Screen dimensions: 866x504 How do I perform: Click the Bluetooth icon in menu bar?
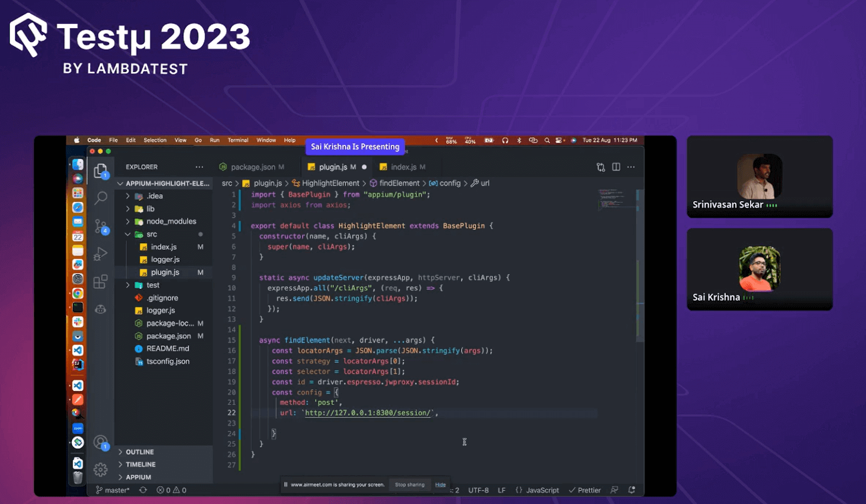tap(519, 140)
